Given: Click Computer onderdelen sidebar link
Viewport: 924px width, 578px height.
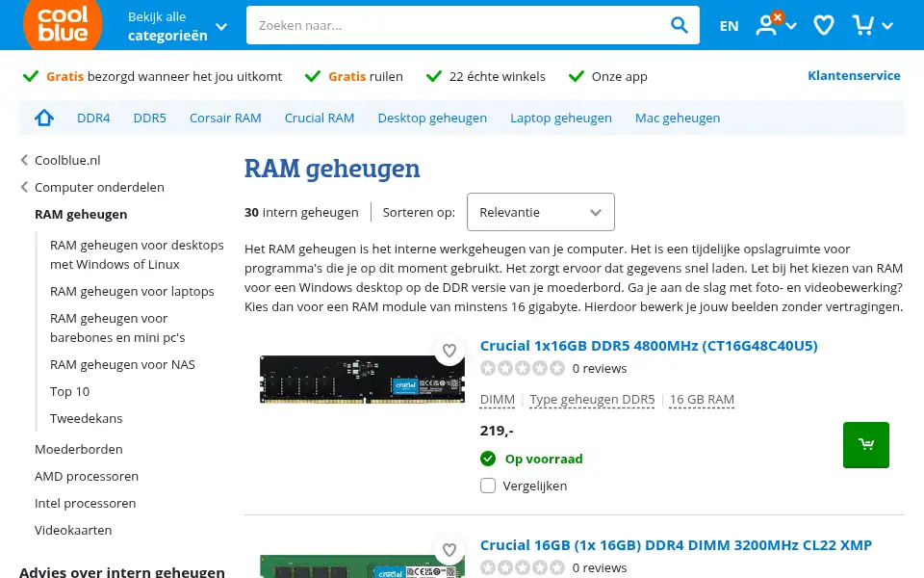Looking at the screenshot, I should coord(99,188).
